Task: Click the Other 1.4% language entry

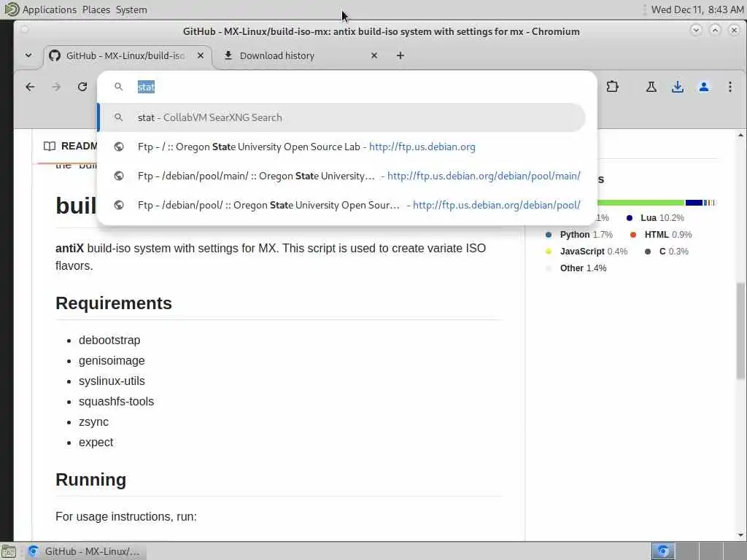Action: point(576,268)
